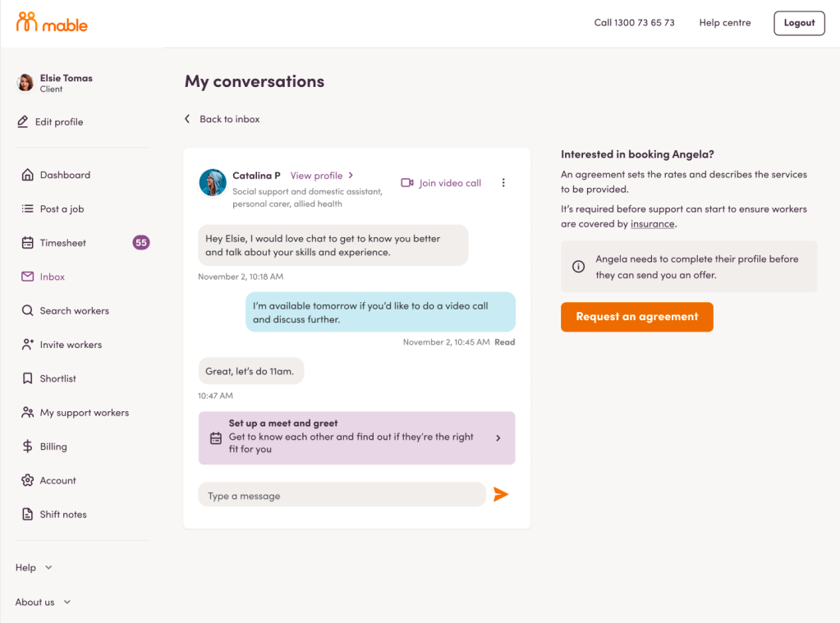Expand the Help section in sidebar
The image size is (840, 623).
(34, 567)
